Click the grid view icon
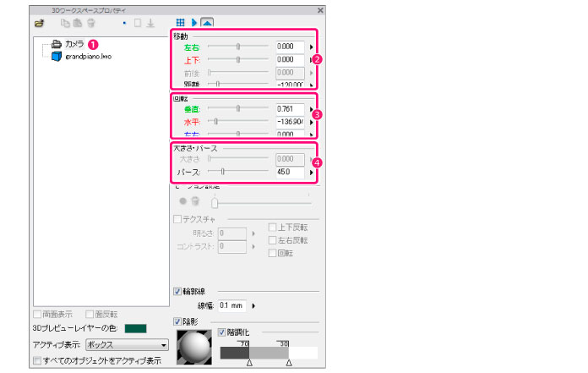The width and height of the screenshot is (588, 373). (180, 23)
